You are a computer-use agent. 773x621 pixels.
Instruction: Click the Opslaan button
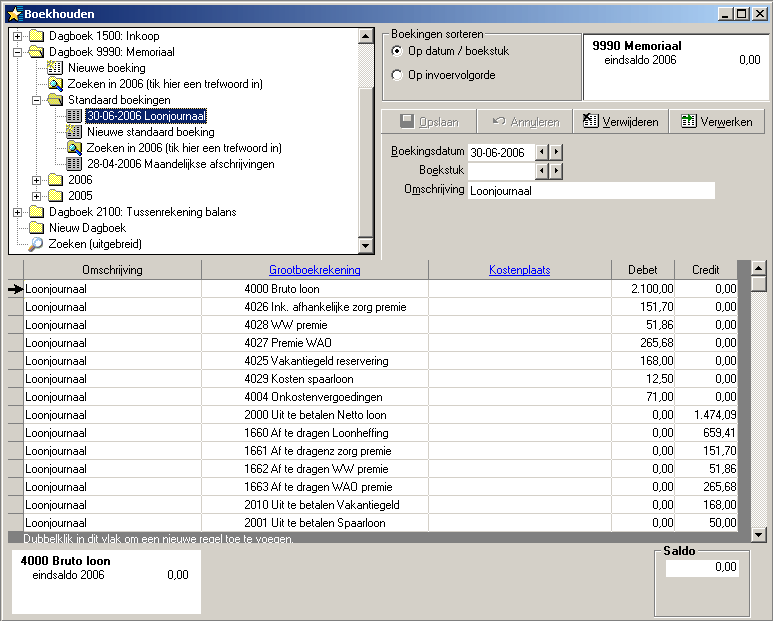tap(429, 122)
